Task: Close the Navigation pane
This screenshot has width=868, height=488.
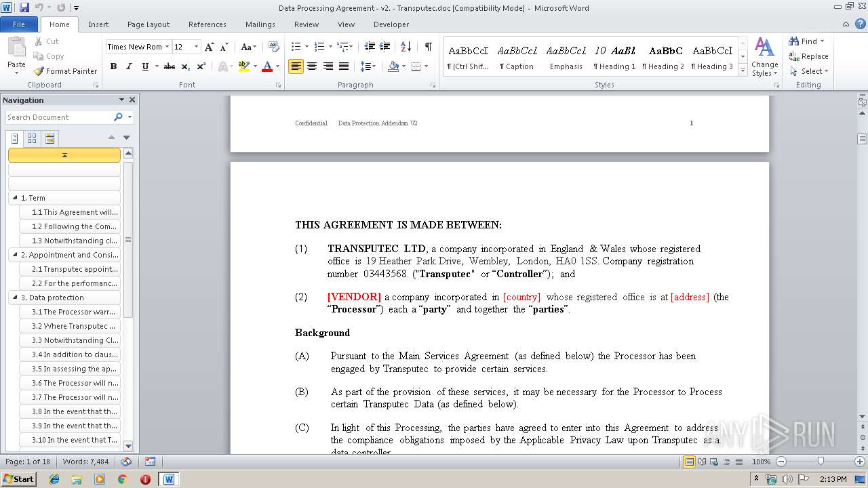Action: click(132, 100)
